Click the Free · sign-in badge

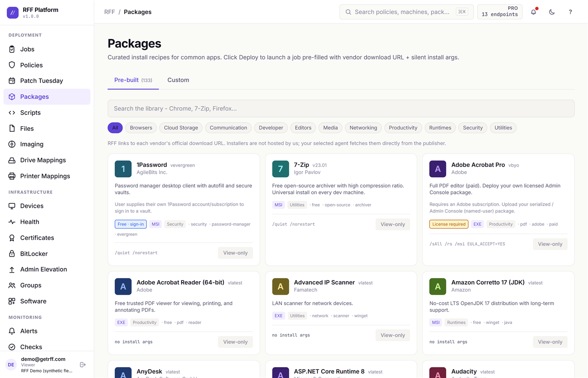click(x=131, y=224)
